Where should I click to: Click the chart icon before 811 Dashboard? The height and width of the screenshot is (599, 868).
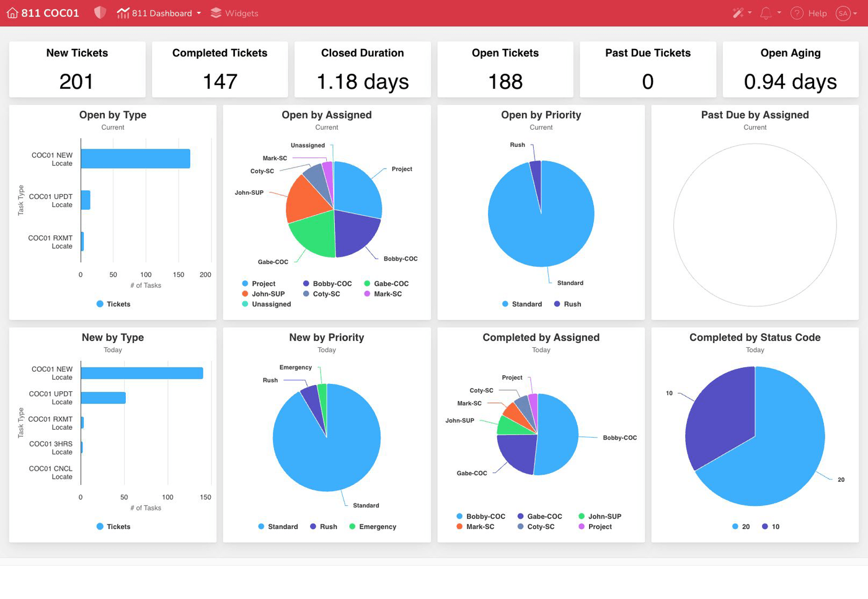pyautogui.click(x=123, y=13)
